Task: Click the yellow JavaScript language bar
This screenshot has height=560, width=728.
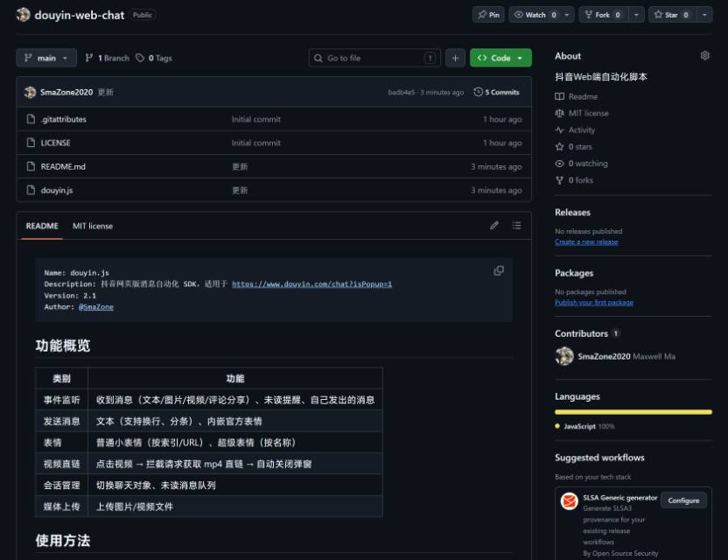Action: pos(633,412)
